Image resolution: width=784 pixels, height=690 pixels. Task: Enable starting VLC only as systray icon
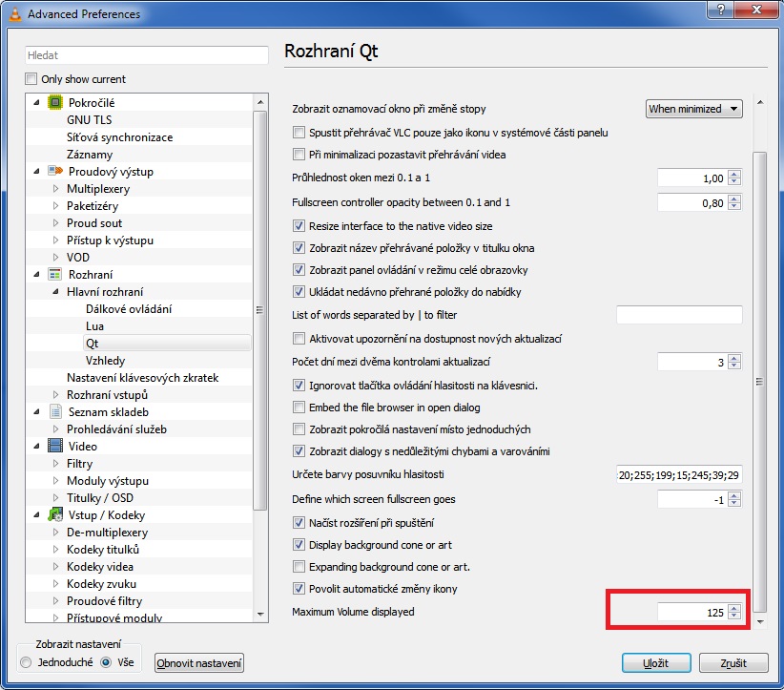[x=299, y=133]
